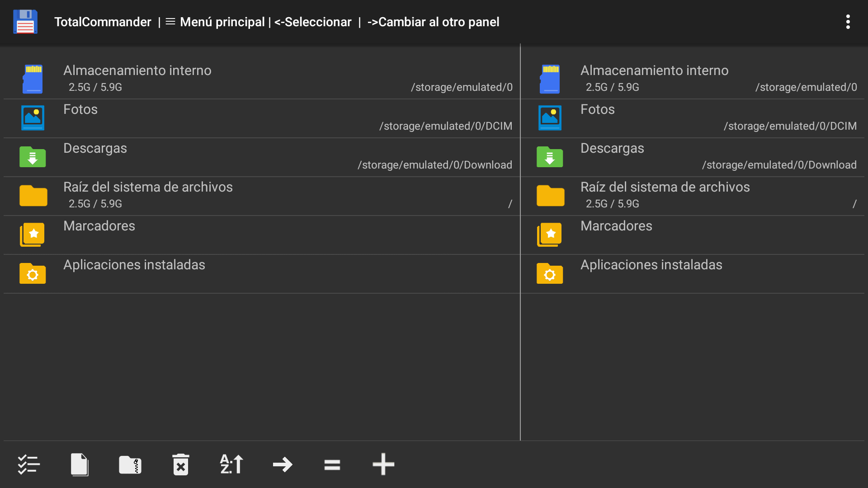Image resolution: width=868 pixels, height=488 pixels.
Task: Toggle multi-selection mode with the checklist icon
Action: [x=28, y=464]
